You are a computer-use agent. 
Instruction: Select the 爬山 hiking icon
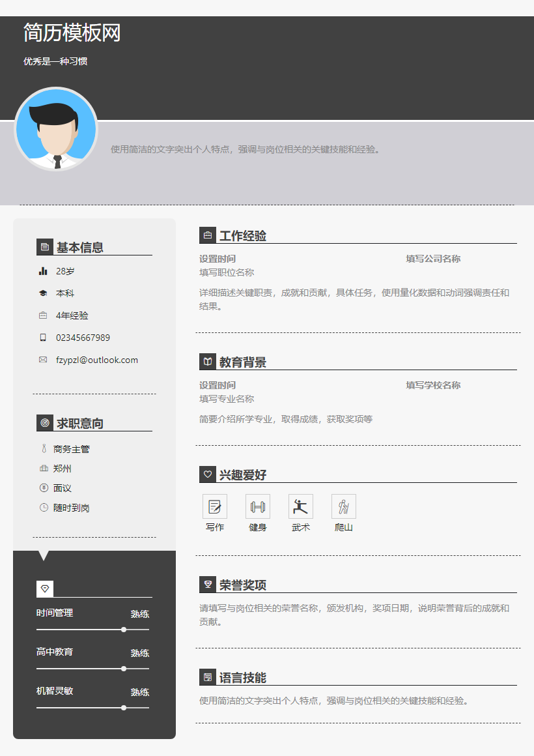tap(344, 506)
